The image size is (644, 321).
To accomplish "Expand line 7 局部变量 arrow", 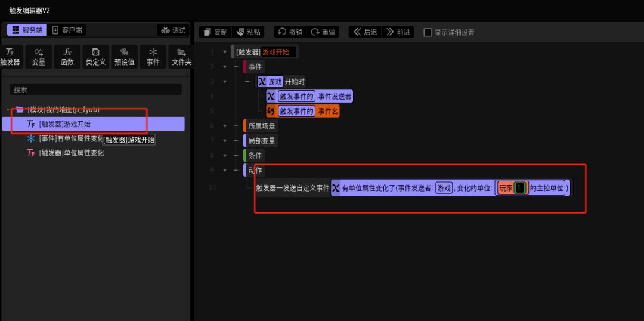I will coord(225,141).
